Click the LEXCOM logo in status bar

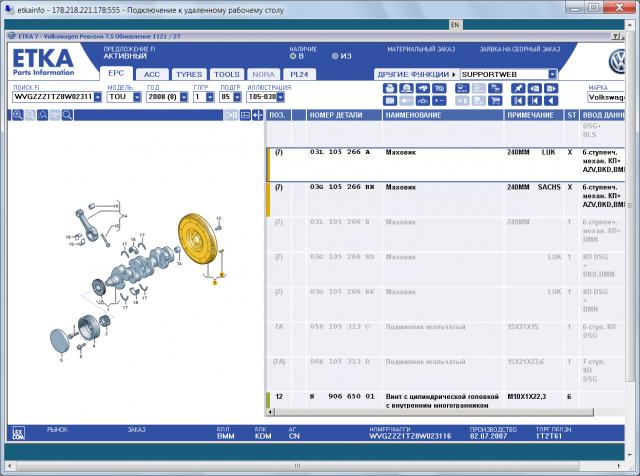18,433
